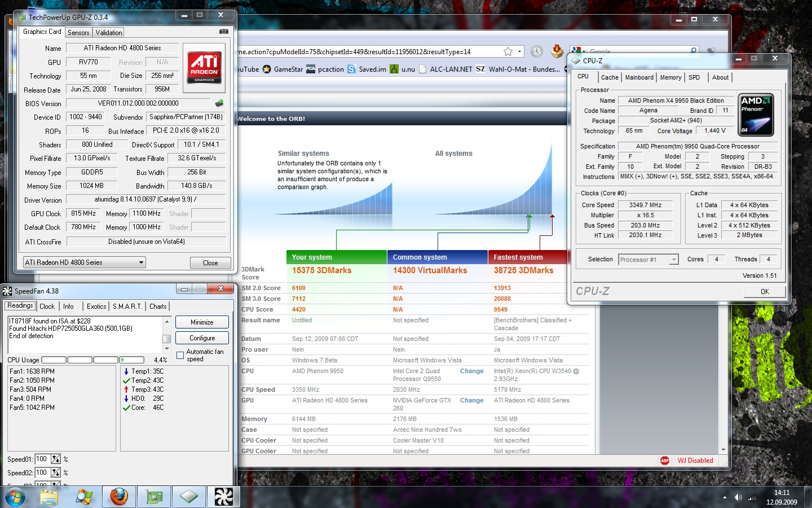The height and width of the screenshot is (508, 812).
Task: Switch to Firefox in the taskbar
Action: [x=119, y=497]
